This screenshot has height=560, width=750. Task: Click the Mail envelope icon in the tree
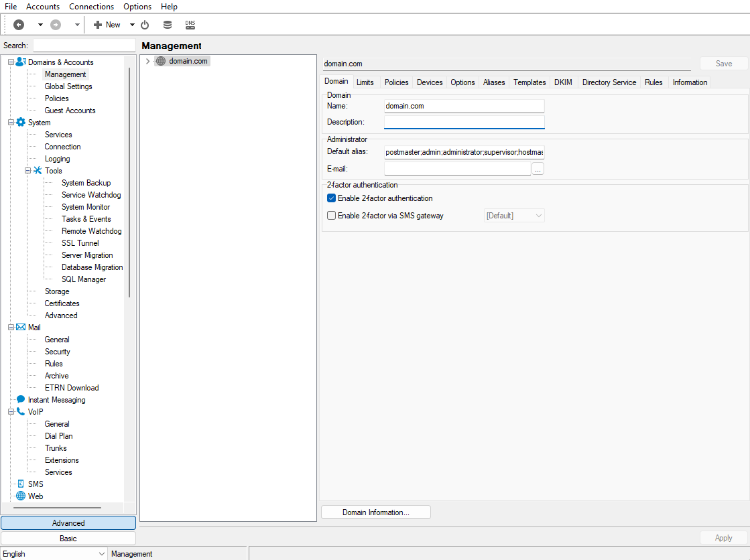click(x=21, y=328)
